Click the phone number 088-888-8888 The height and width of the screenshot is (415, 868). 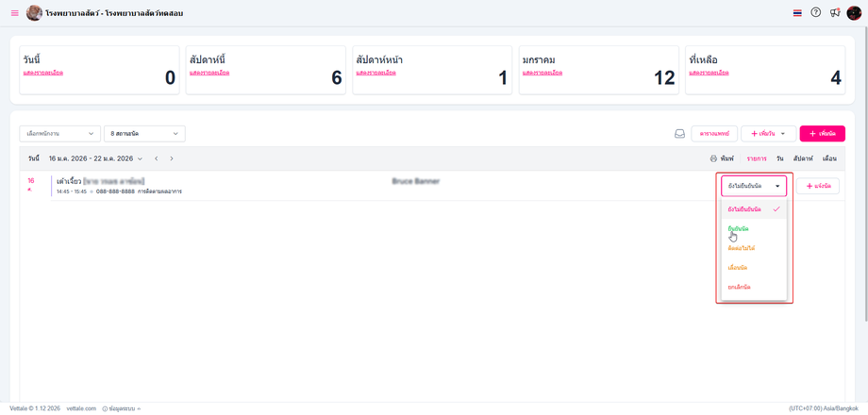[115, 191]
